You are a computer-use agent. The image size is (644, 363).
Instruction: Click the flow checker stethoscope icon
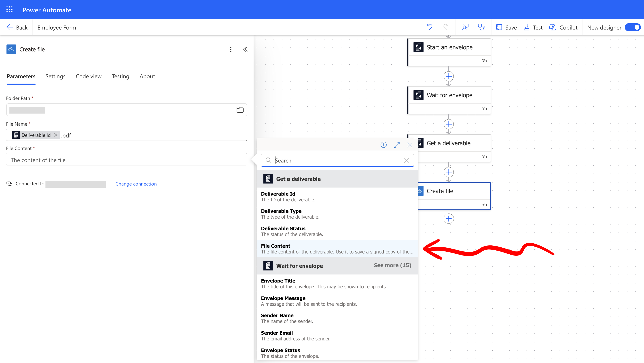[x=481, y=27]
